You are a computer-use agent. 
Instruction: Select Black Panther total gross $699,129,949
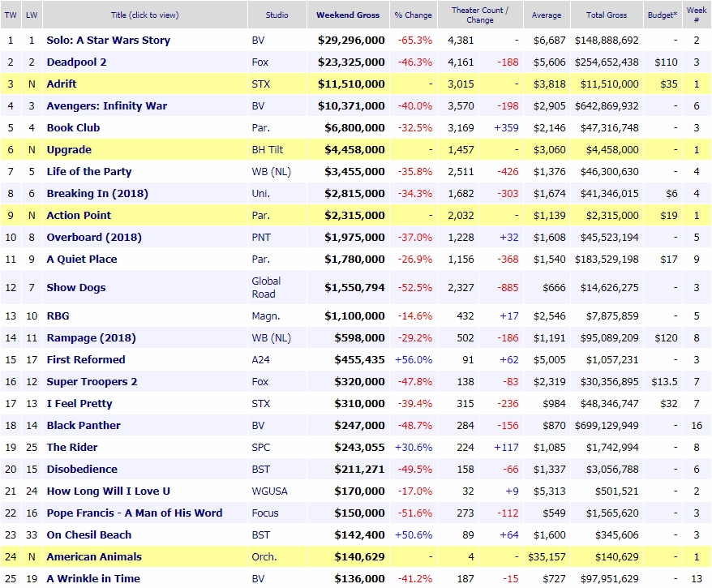pyautogui.click(x=607, y=426)
